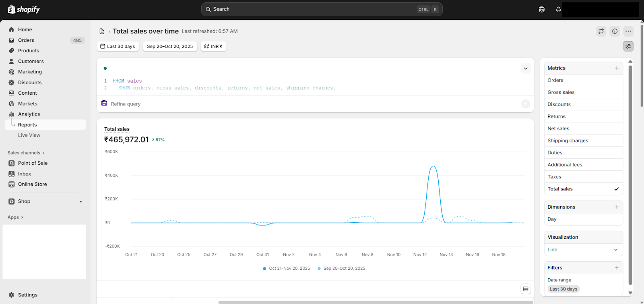Click the compare refresh icon button
644x304 pixels.
601,31
